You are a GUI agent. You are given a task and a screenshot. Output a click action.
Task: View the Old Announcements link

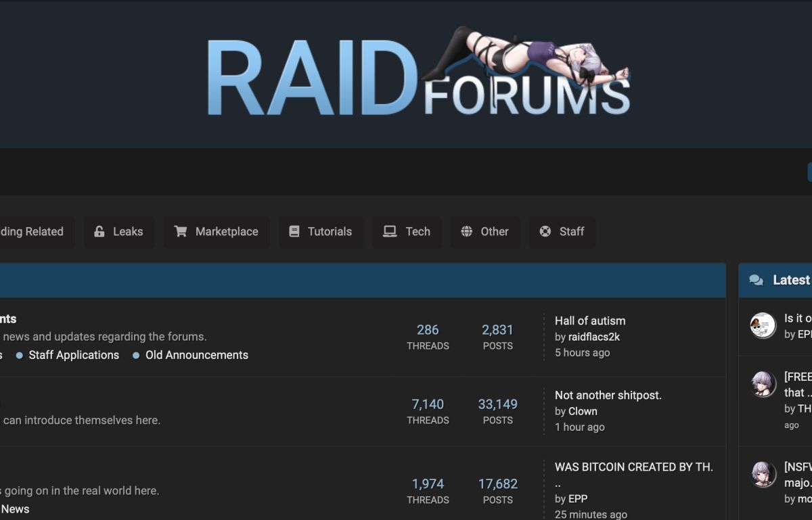point(196,355)
